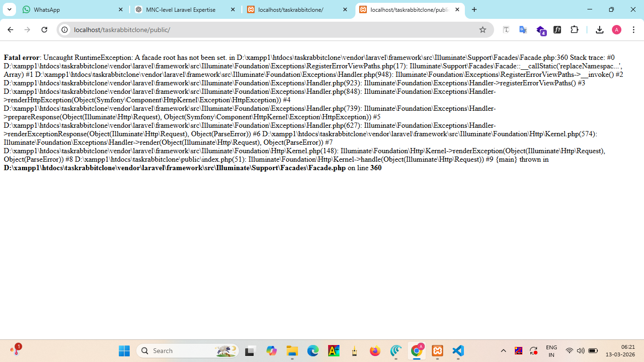Expand the tab search dropdown arrow
The height and width of the screenshot is (362, 644).
pos(9,9)
